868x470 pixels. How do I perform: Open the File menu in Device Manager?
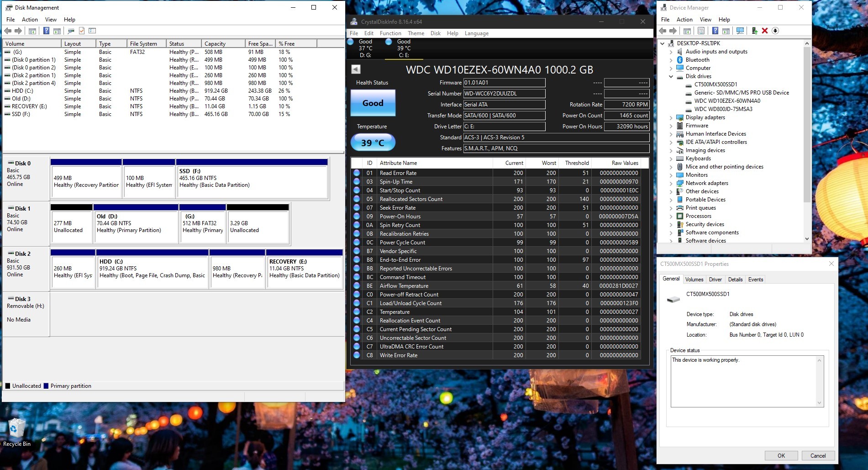[x=665, y=20]
